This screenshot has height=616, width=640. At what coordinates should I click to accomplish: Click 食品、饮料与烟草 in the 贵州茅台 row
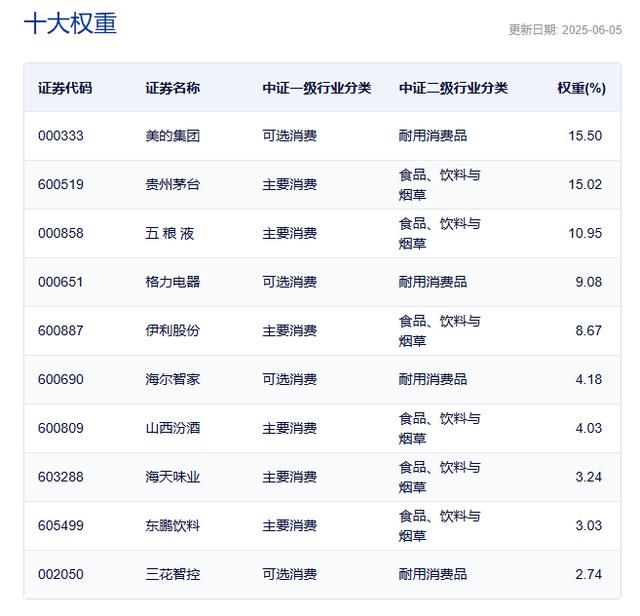click(440, 185)
